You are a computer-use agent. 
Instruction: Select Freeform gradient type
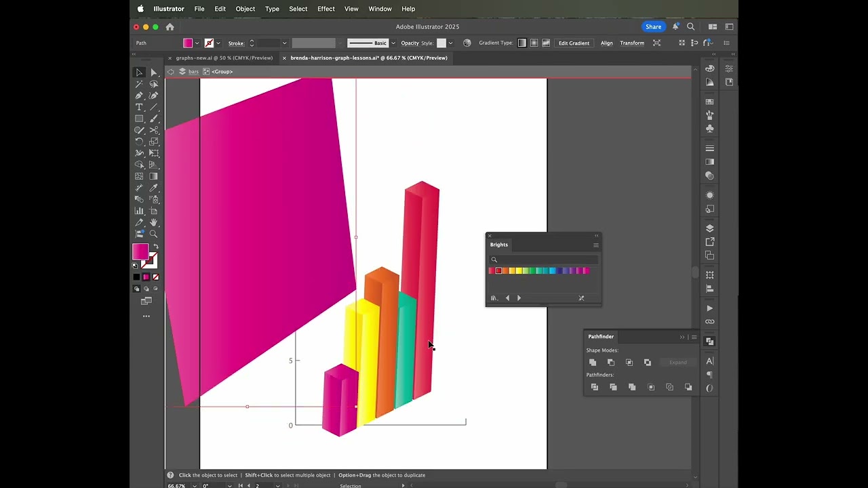[546, 43]
